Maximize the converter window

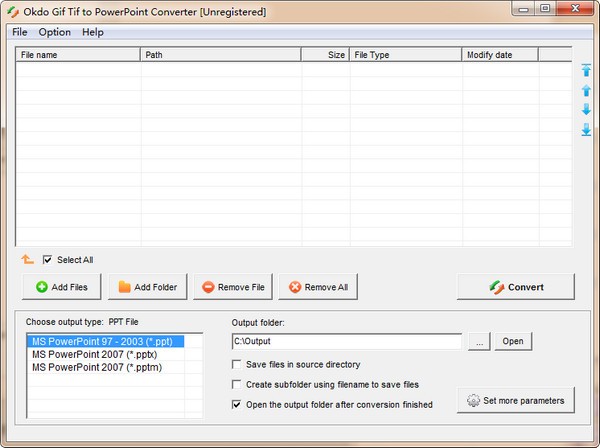coord(545,8)
